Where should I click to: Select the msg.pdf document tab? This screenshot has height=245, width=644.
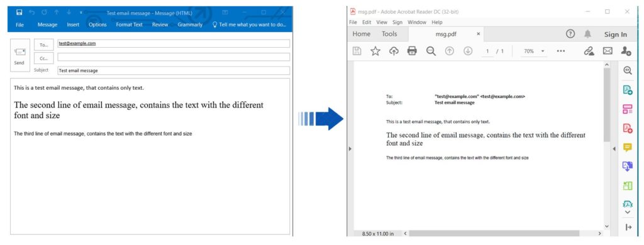[447, 34]
